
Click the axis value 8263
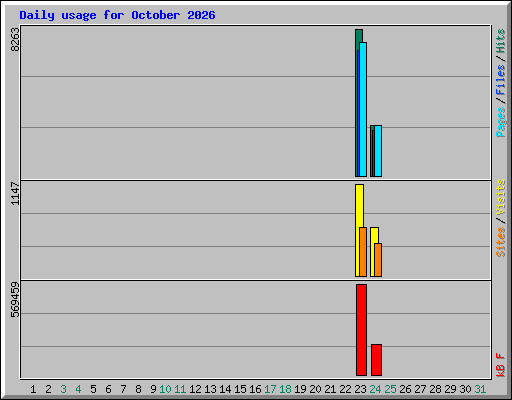tap(15, 40)
